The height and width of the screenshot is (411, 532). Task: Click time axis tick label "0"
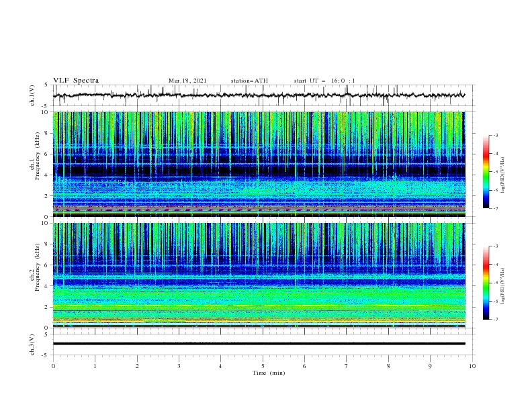[x=53, y=366]
